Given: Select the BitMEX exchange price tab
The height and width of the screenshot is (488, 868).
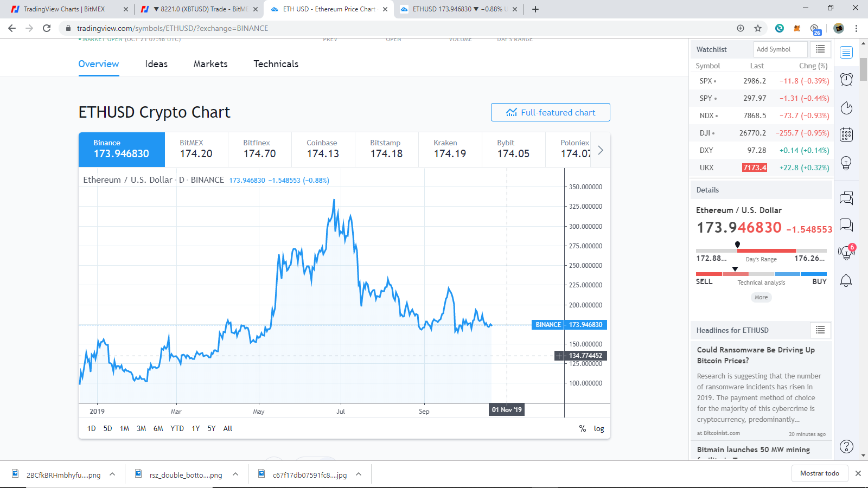Looking at the screenshot, I should pos(196,150).
